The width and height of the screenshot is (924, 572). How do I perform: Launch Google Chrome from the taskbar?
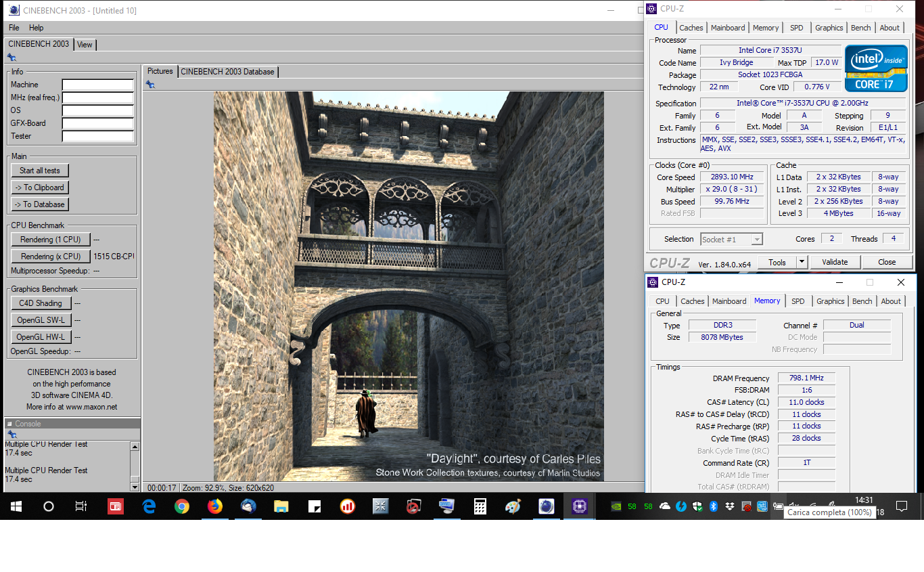(x=181, y=506)
